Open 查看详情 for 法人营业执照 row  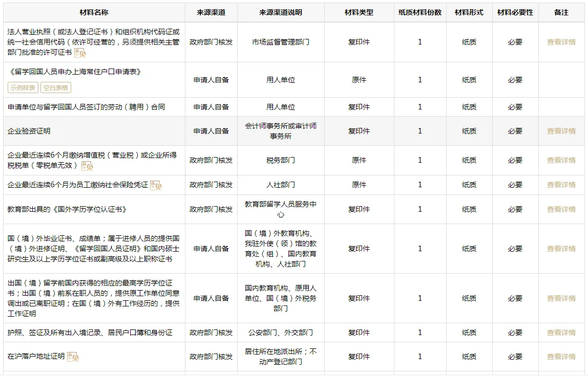tap(561, 42)
